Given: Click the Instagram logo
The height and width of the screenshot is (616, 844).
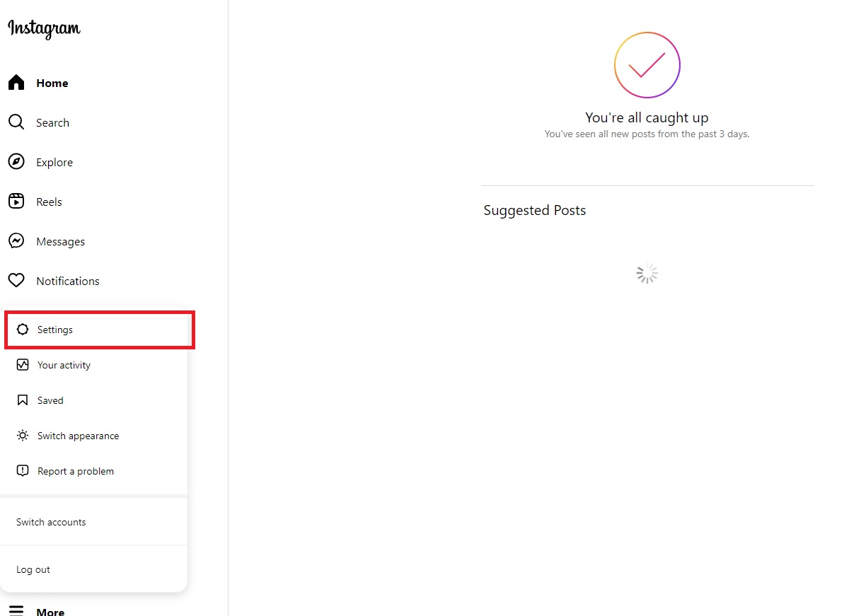Looking at the screenshot, I should 44,28.
